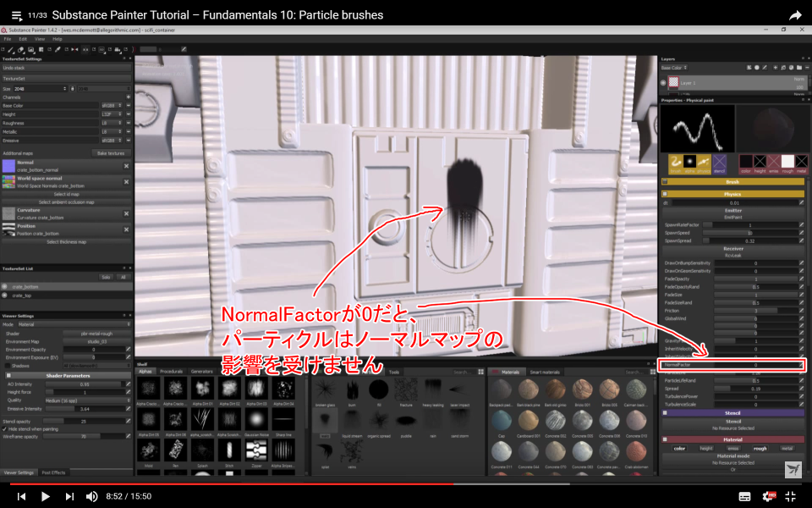Select the Eraser tool in toolbar
812x508 pixels.
coord(21,50)
